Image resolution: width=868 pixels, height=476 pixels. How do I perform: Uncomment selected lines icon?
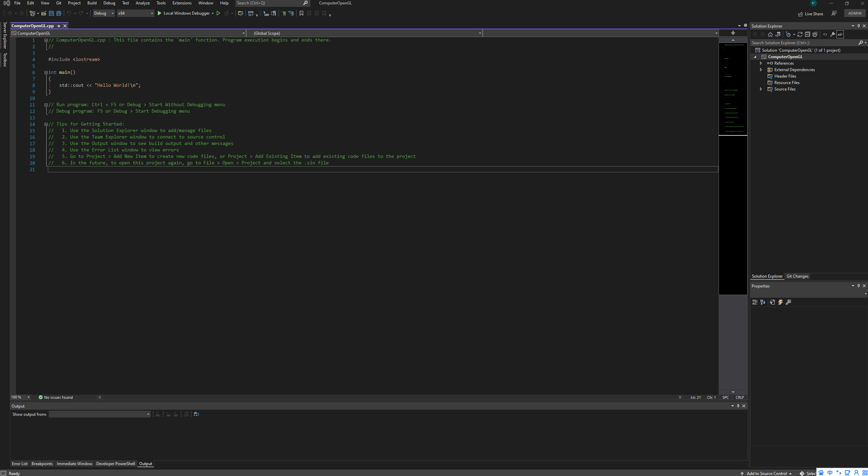291,13
